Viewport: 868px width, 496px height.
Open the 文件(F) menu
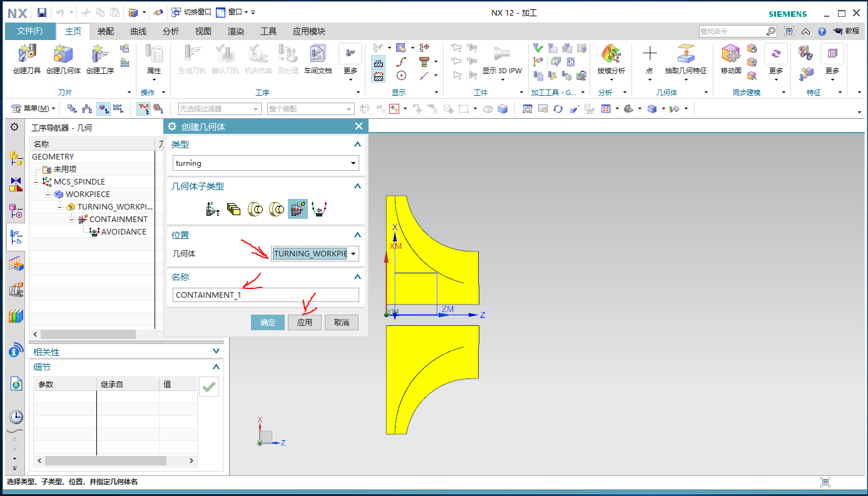(29, 31)
